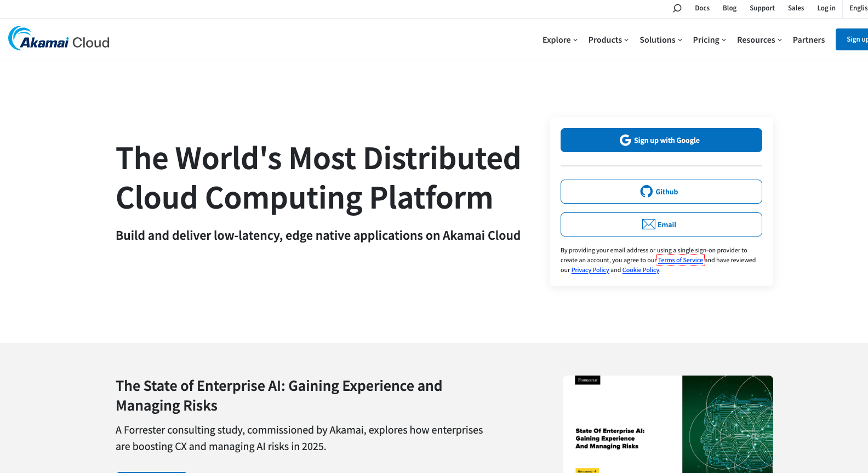
Task: Expand the Resources menu
Action: 759,40
